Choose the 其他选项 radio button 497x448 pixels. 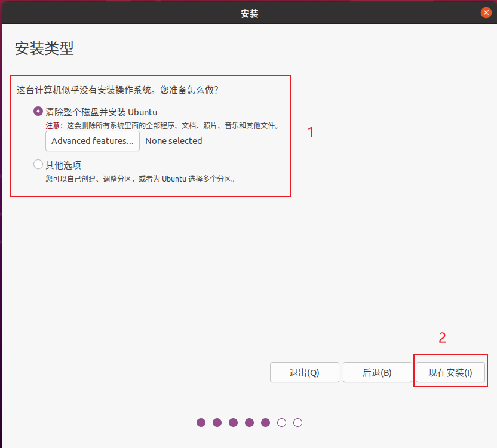[x=38, y=164]
